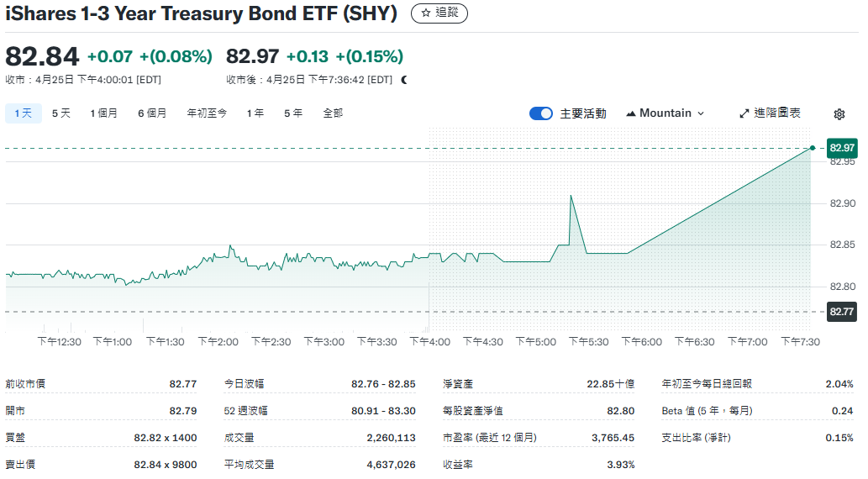The width and height of the screenshot is (868, 479).
Task: Click the 82.97 current price chart label
Action: 842,148
